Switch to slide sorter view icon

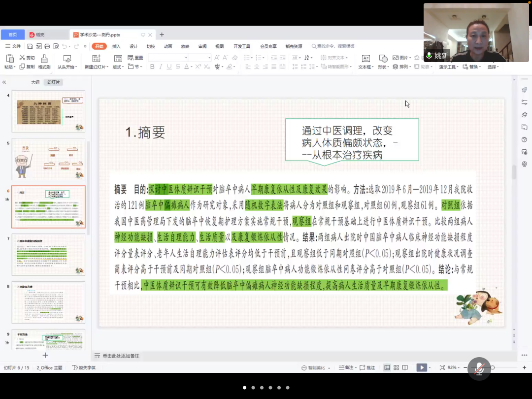point(396,367)
